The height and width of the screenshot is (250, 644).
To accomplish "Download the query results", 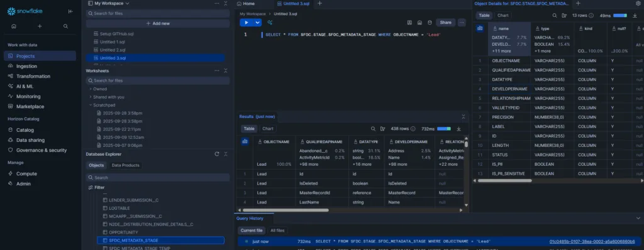I will pyautogui.click(x=458, y=129).
